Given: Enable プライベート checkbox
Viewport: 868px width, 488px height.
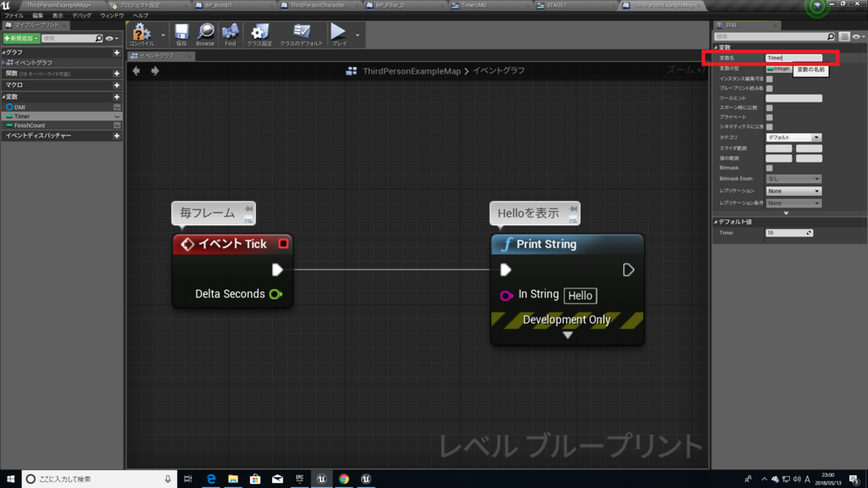Looking at the screenshot, I should tap(770, 117).
